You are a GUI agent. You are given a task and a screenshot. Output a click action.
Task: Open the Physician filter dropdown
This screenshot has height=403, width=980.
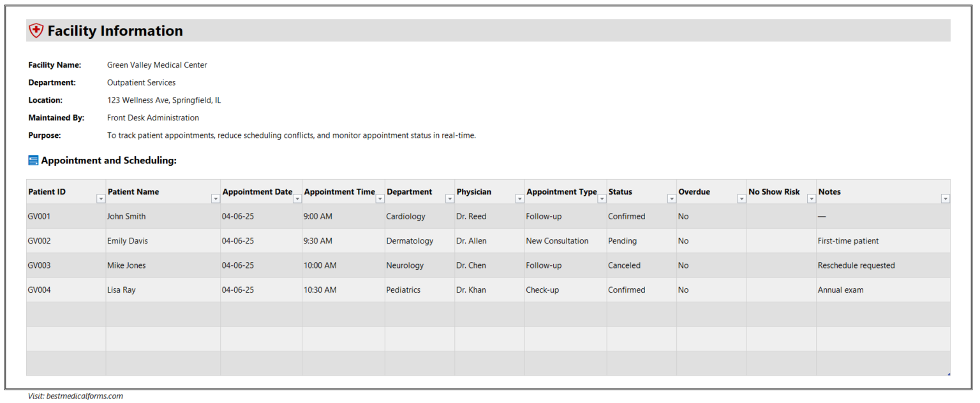(520, 199)
